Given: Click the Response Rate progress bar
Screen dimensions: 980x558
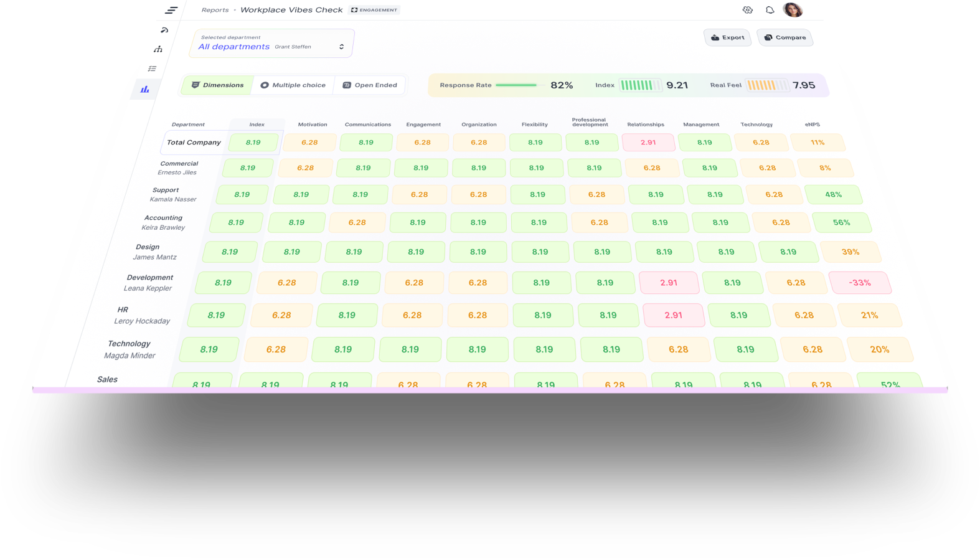Looking at the screenshot, I should tap(517, 85).
